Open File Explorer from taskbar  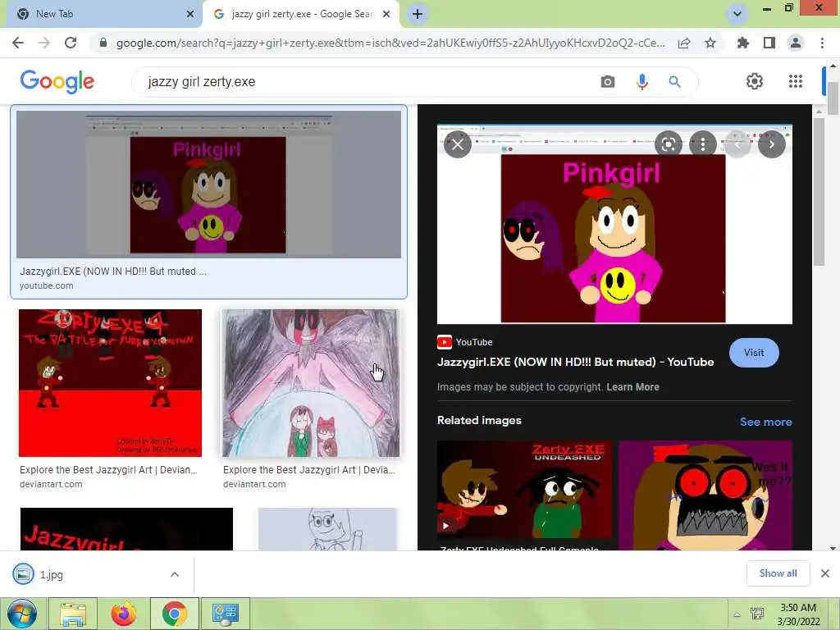point(73,614)
